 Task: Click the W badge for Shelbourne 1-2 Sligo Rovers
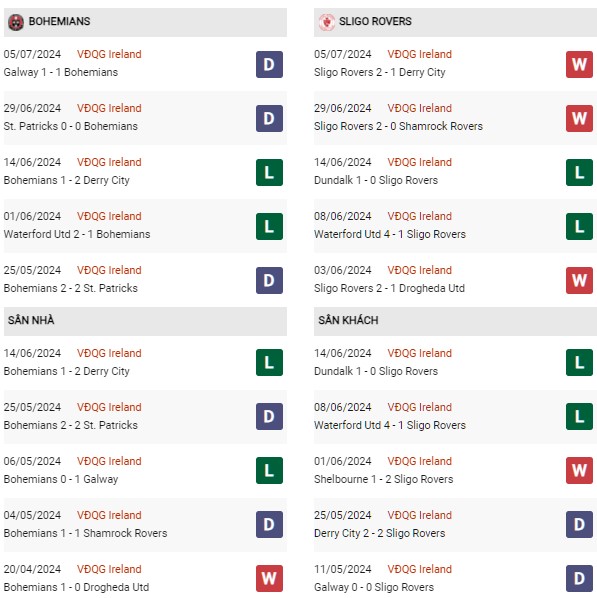click(579, 471)
